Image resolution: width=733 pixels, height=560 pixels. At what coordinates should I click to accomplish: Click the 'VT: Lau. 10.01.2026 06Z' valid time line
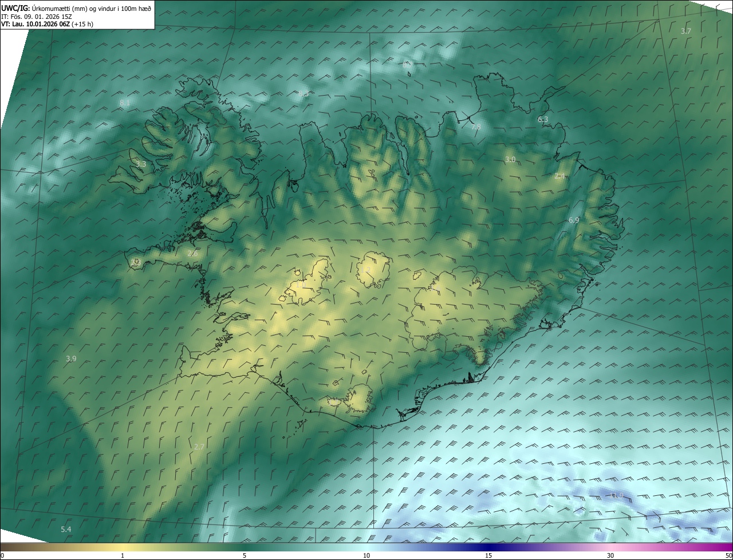(48, 24)
